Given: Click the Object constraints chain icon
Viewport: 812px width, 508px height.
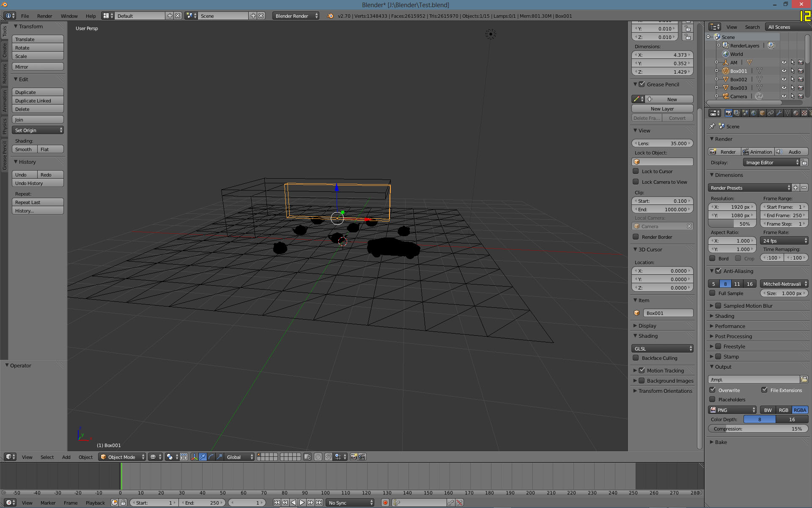Looking at the screenshot, I should 771,113.
